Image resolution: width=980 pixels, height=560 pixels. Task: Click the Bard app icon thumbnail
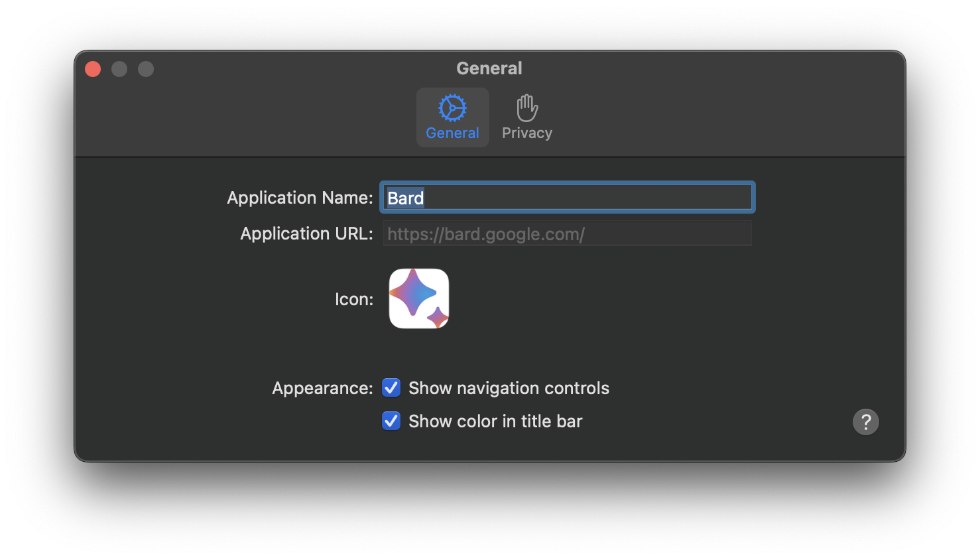click(x=419, y=299)
